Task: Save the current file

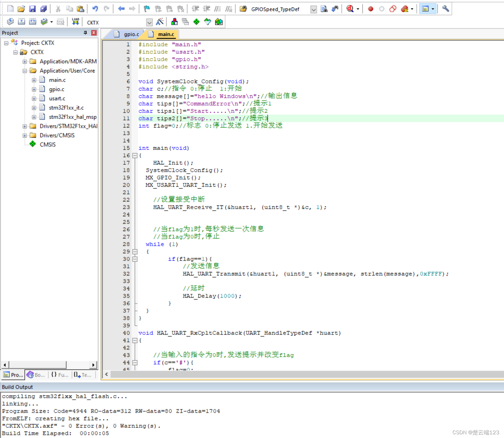Action: pos(32,9)
